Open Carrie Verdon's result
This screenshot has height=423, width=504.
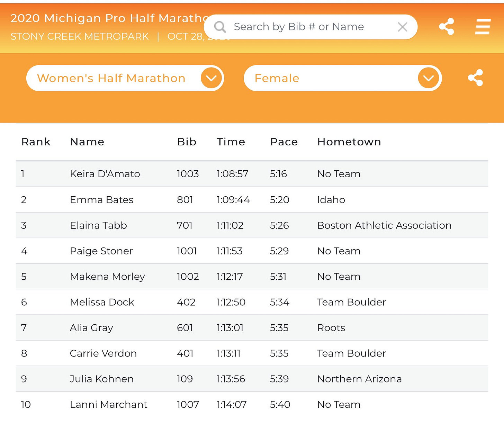103,353
